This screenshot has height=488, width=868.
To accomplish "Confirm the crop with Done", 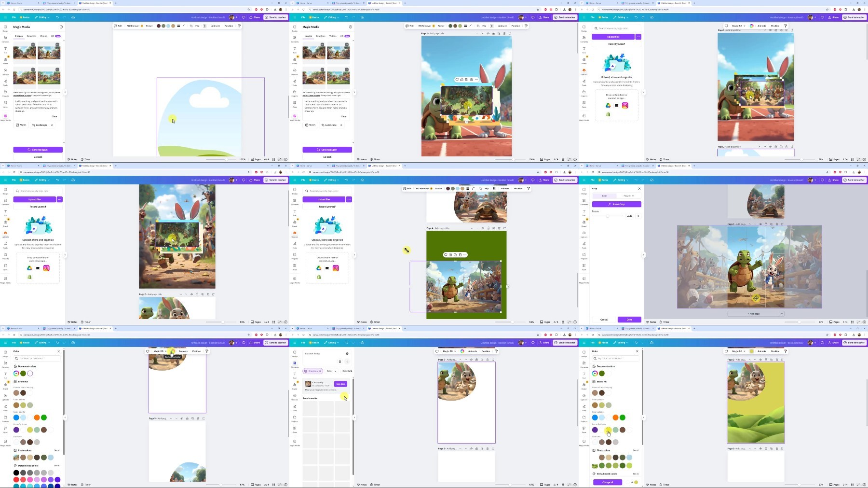I will [629, 320].
